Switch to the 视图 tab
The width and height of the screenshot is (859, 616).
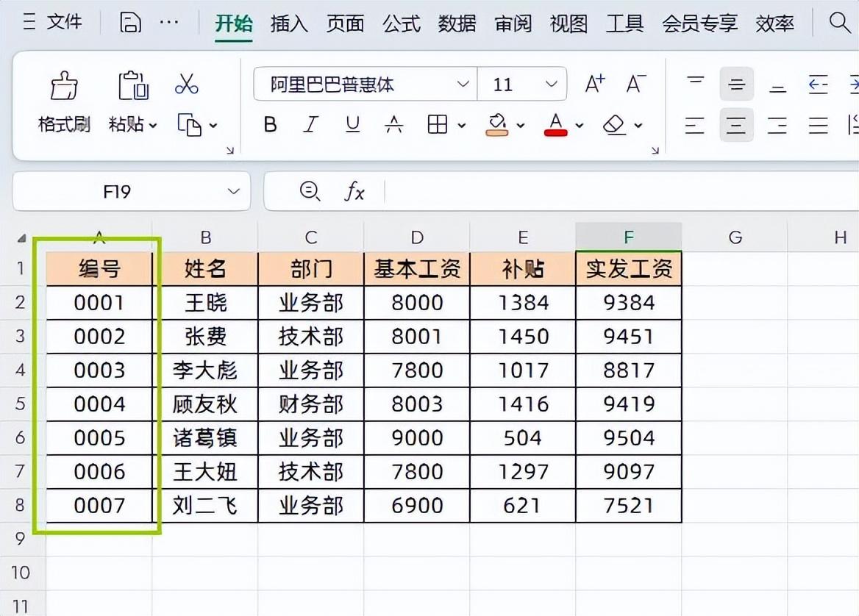tap(568, 24)
